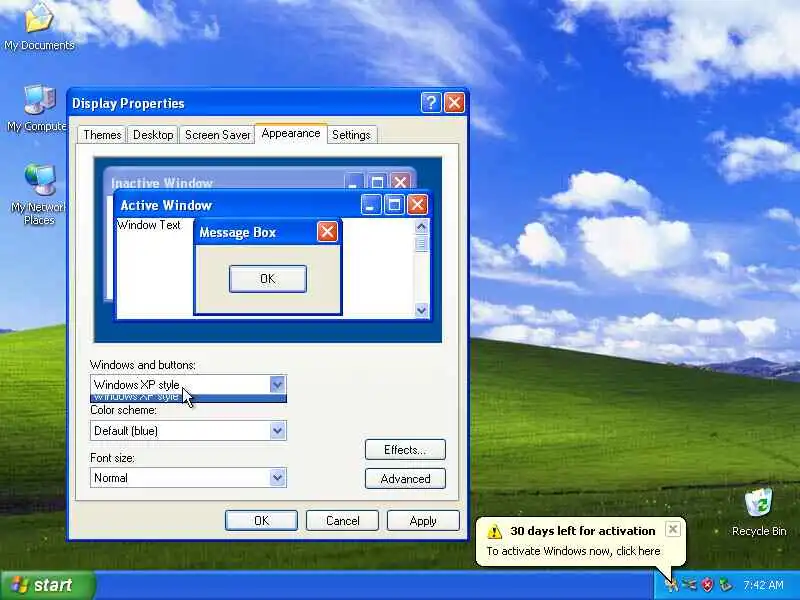Click the 'To activate Windows now' balloon text

coord(573,551)
